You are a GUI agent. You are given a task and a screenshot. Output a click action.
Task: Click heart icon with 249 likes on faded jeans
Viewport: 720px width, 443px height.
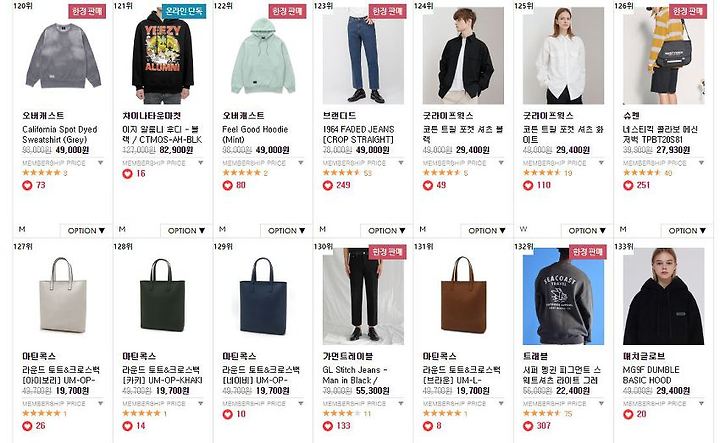coord(327,185)
